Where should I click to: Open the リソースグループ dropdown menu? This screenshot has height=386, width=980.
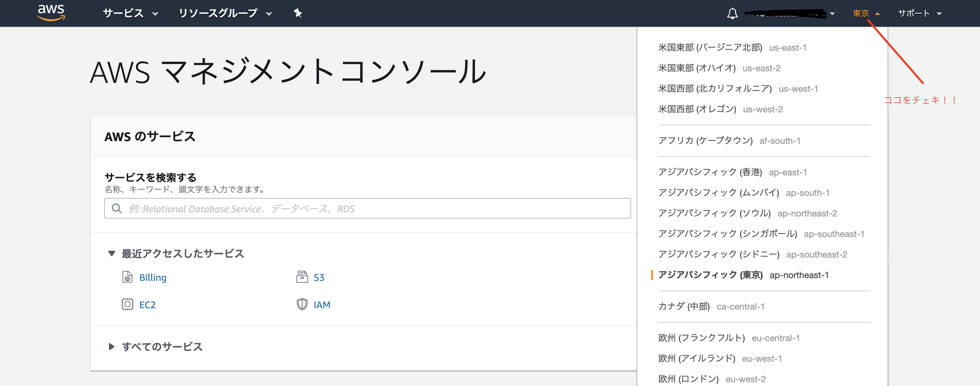pos(225,13)
